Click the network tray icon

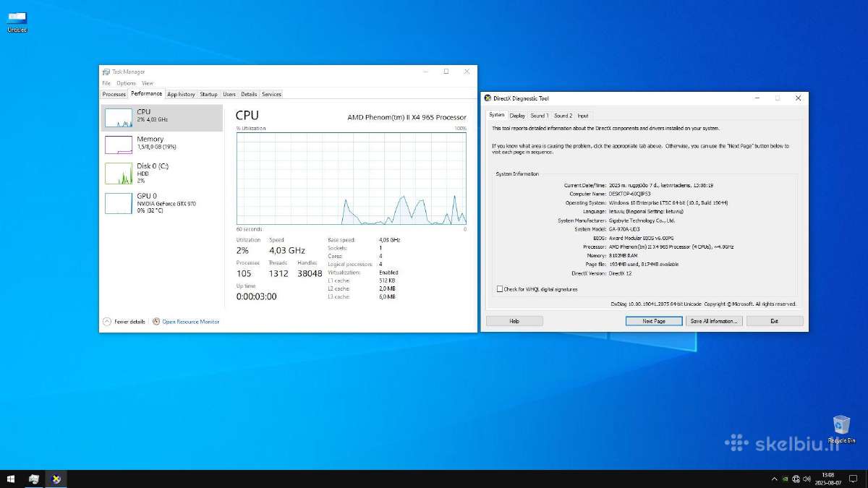click(796, 479)
